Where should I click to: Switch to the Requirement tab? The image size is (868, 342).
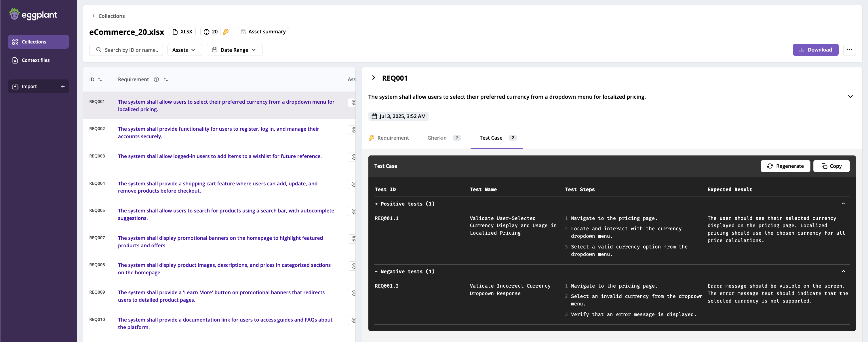click(389, 138)
